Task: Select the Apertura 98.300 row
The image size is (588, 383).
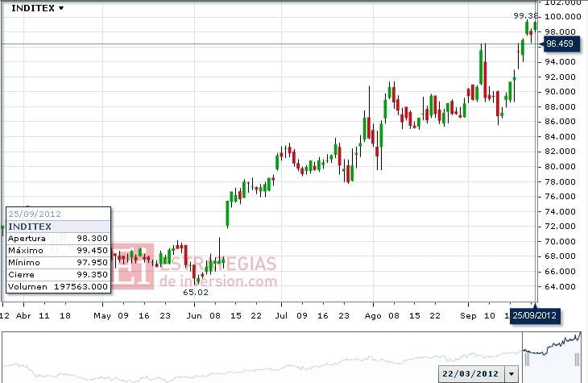Action: click(58, 239)
